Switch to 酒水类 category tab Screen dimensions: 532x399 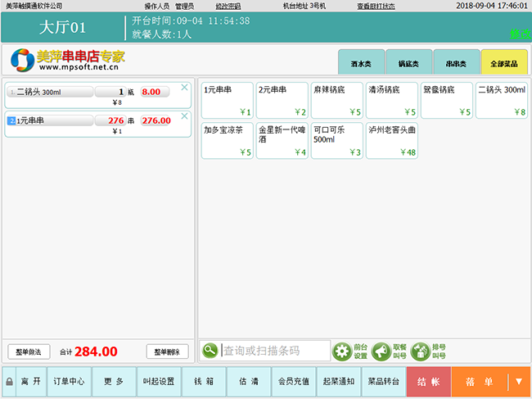point(362,62)
